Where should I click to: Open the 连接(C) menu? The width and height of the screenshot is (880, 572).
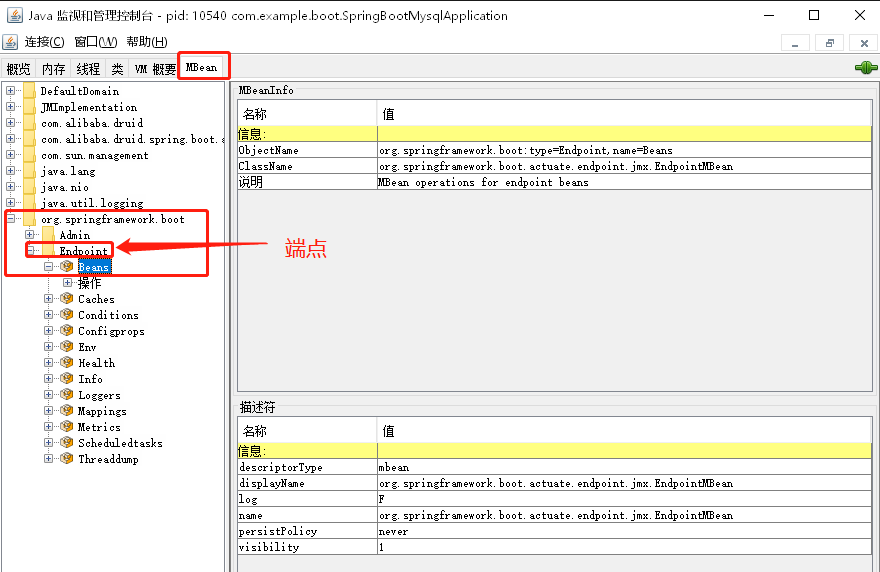point(44,42)
